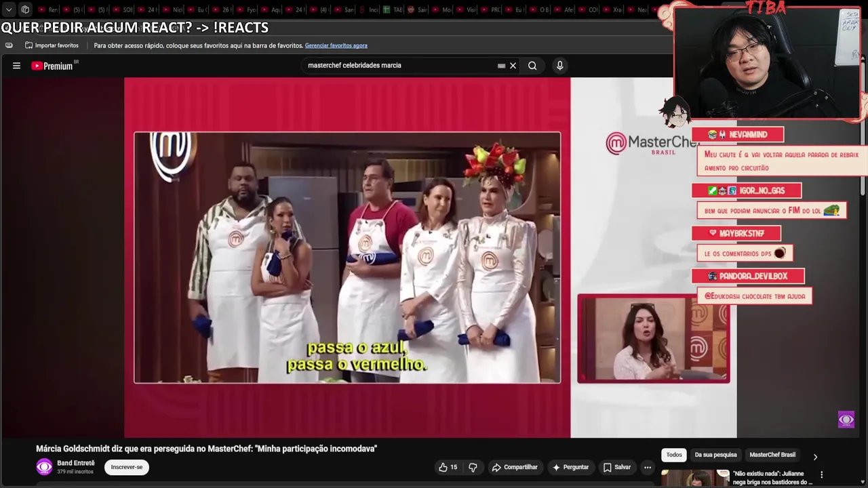
Task: Click the favorites bar icon left of Importar favoritos
Action: 9,45
